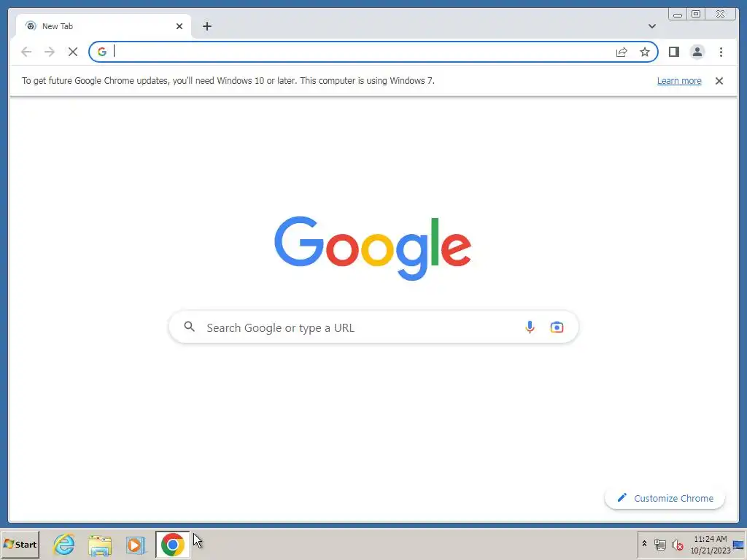Search by image with the camera icon
Viewport: 747px width, 560px height.
[x=557, y=327]
